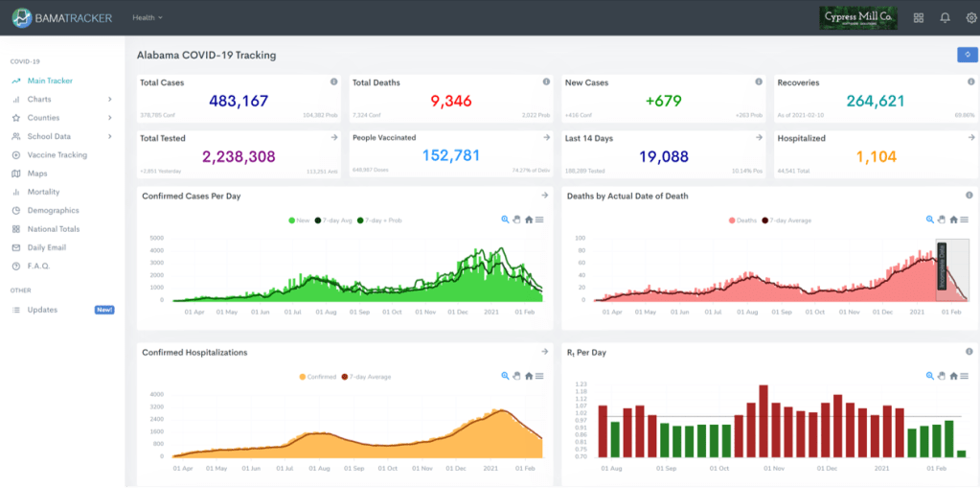This screenshot has width=980, height=488.
Task: Click the shaded incomplete-data region on deaths chart
Action: (x=952, y=270)
